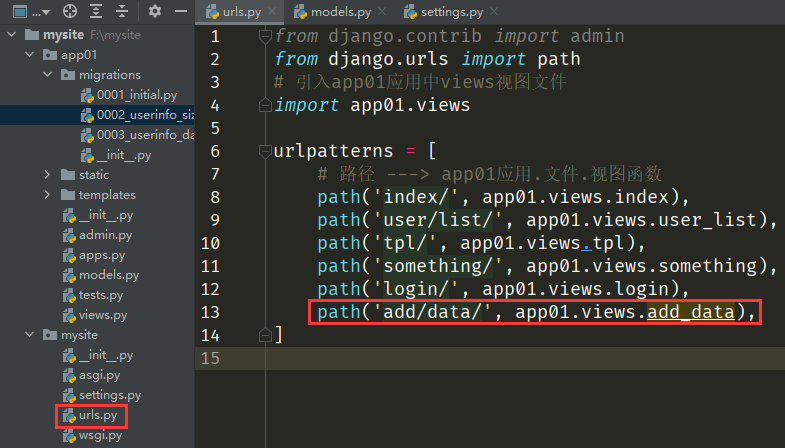Select settings.py in the project tree
785x448 pixels.
[102, 395]
